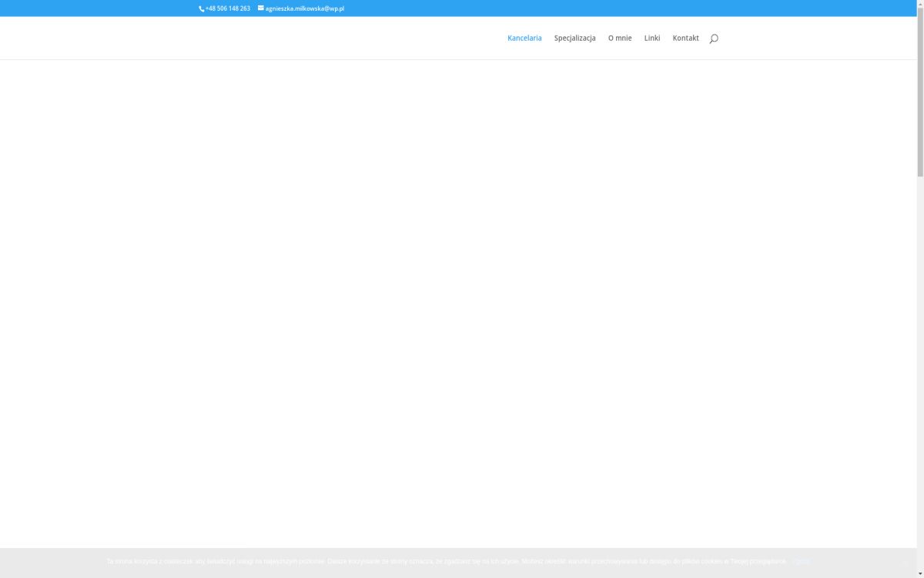The width and height of the screenshot is (924, 578).
Task: Click the envelope icon next to the email
Action: 260,8
